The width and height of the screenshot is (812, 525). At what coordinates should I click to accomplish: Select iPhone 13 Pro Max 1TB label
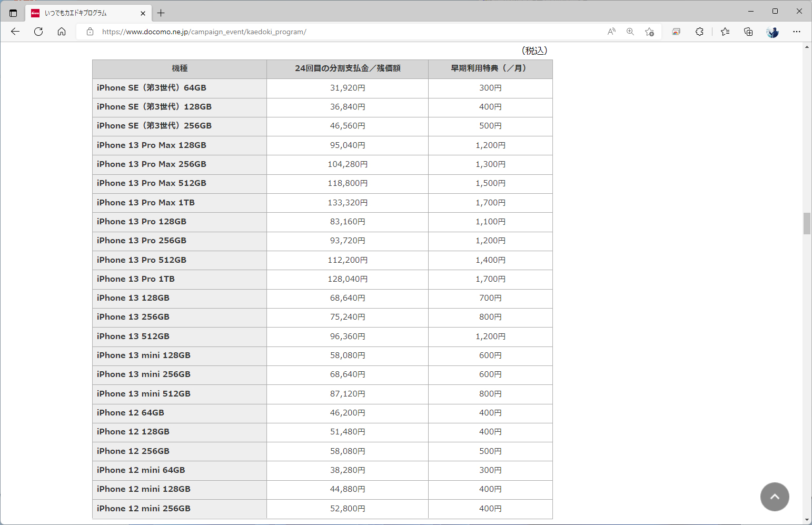pos(145,203)
